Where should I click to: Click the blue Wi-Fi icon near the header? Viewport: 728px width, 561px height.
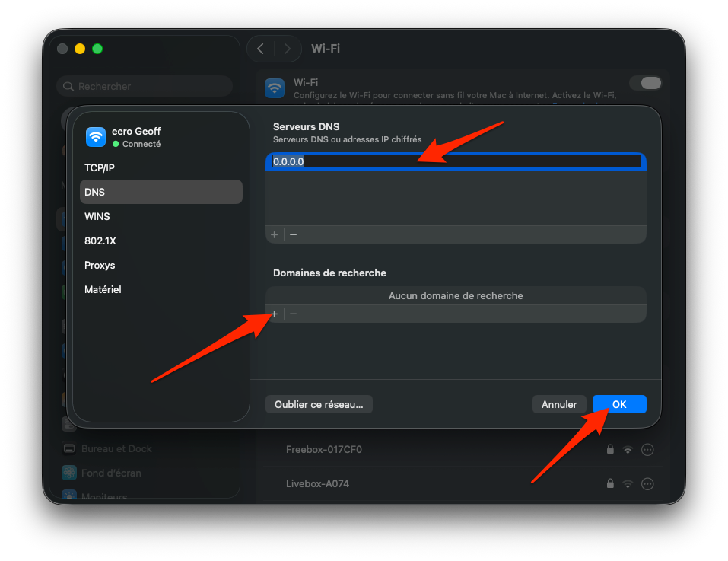[x=274, y=88]
